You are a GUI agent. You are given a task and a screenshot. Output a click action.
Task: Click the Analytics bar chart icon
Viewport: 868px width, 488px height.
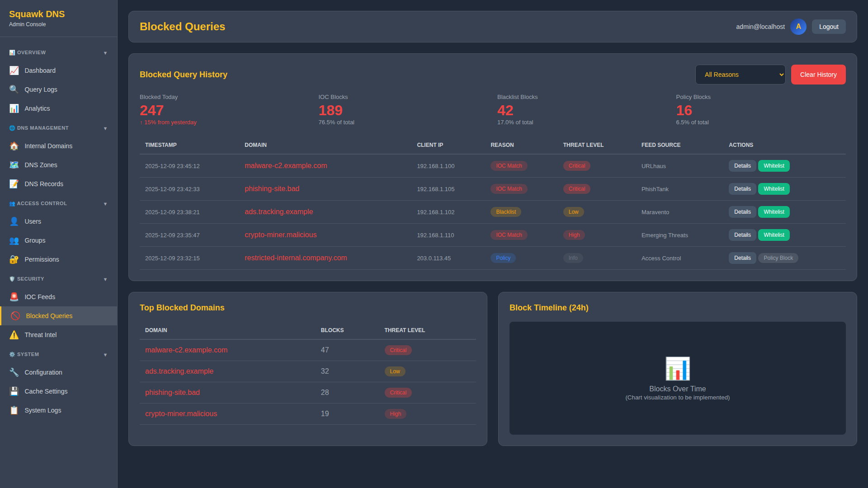(14, 108)
